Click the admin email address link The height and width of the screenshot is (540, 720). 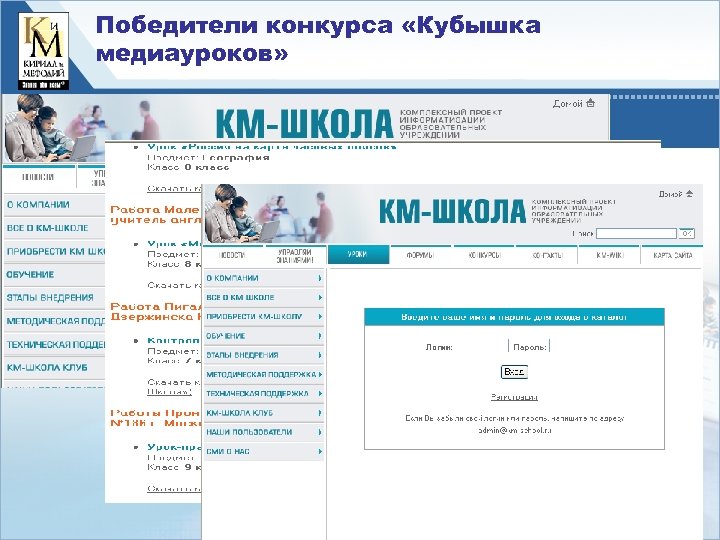pos(514,430)
